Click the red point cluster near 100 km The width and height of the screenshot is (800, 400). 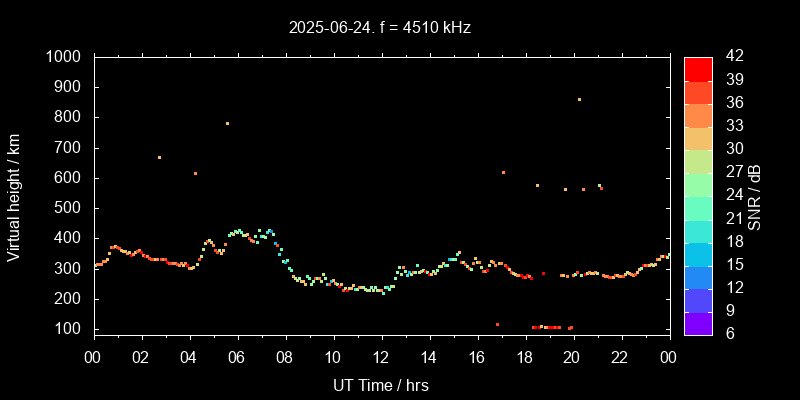pyautogui.click(x=549, y=327)
